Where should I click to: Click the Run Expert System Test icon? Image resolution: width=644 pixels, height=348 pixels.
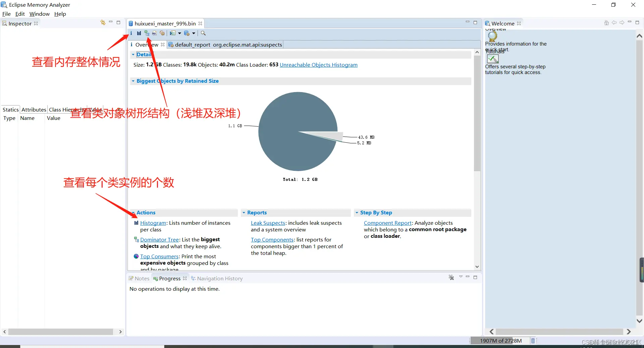click(173, 33)
